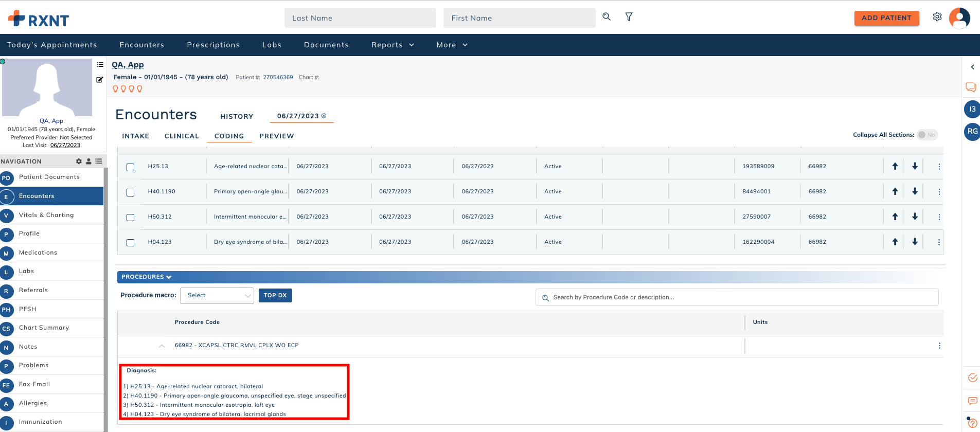The width and height of the screenshot is (980, 432).
Task: Open the messages icon in right sidebar
Action: coord(972,401)
